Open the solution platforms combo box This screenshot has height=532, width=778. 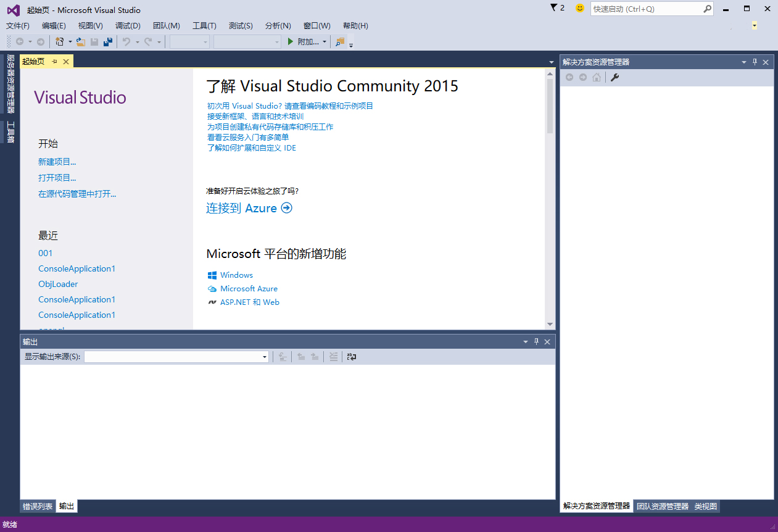pos(247,41)
